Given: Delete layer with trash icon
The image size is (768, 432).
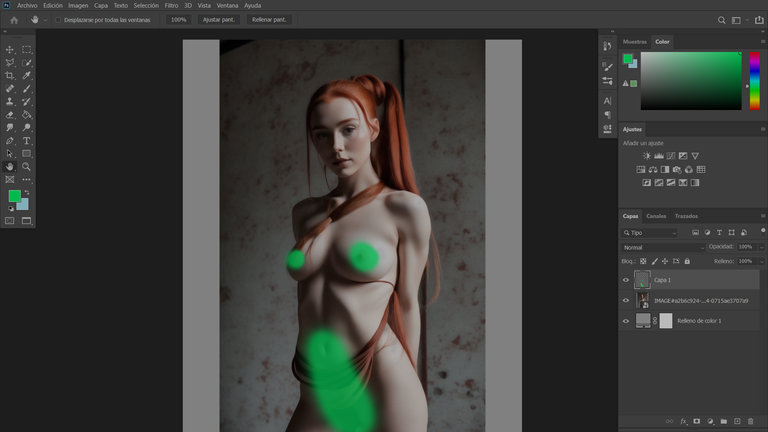Looking at the screenshot, I should (x=750, y=421).
